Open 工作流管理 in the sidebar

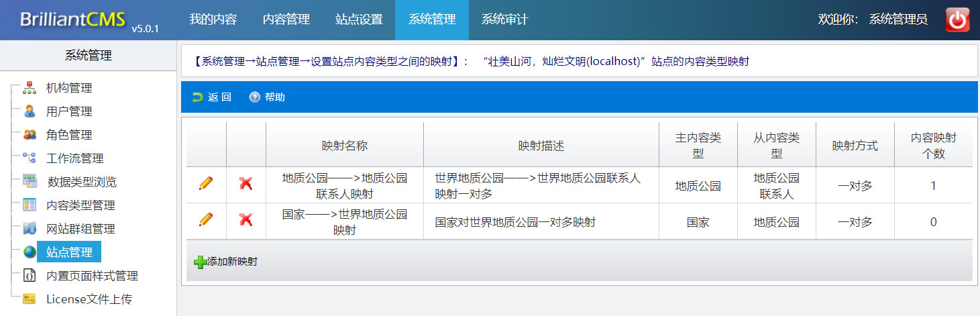tap(74, 158)
